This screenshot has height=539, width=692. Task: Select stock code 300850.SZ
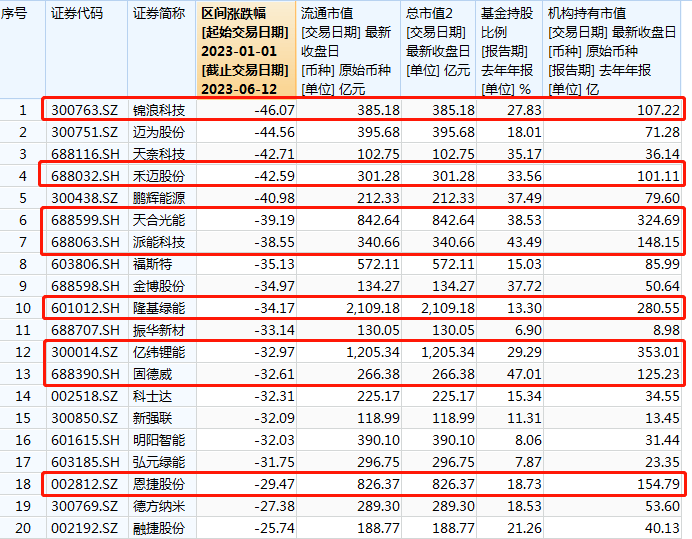(x=85, y=418)
